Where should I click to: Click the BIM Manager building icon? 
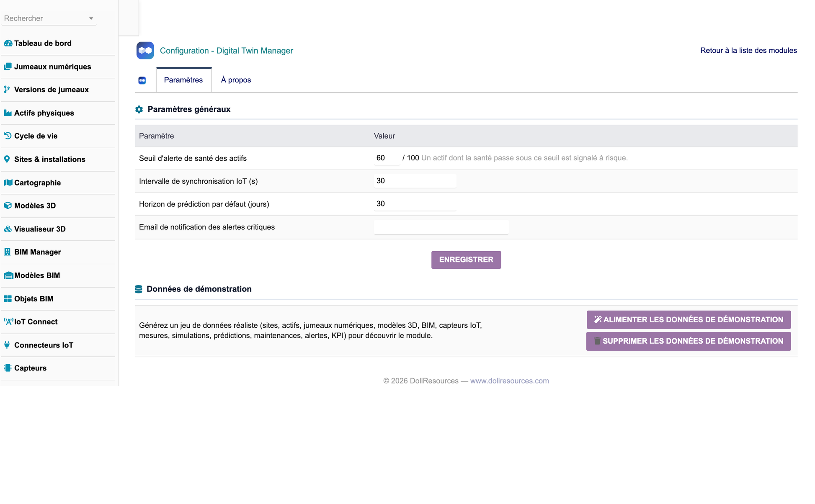8,252
